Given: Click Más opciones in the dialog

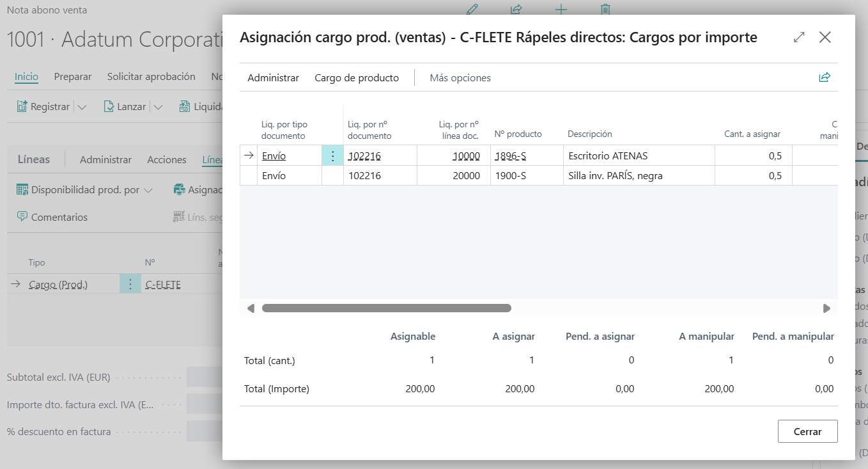Looking at the screenshot, I should [460, 78].
